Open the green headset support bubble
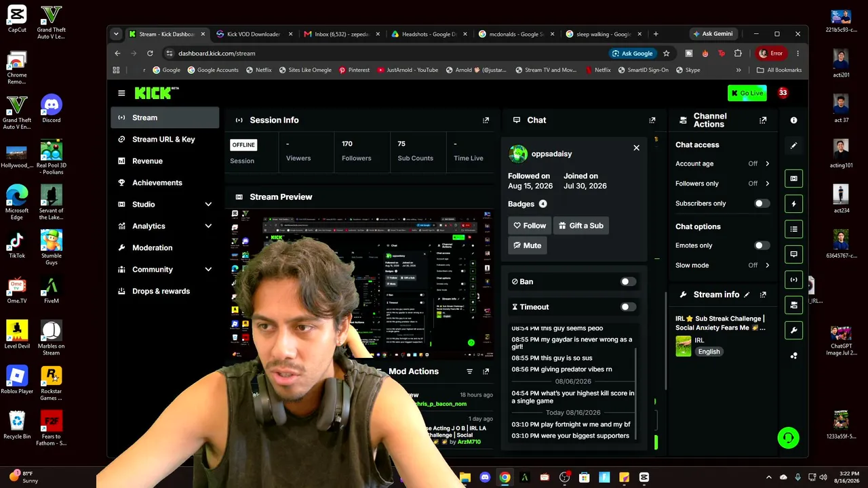 (x=788, y=438)
